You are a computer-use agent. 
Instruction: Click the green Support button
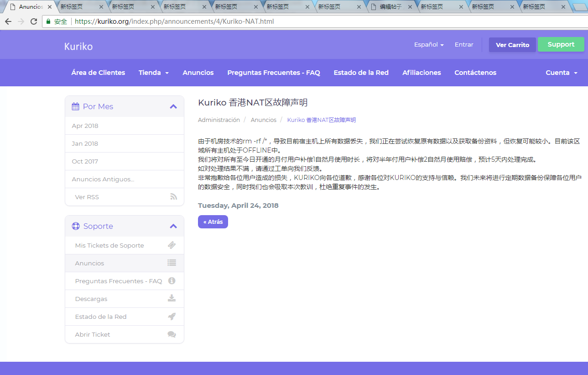(561, 44)
